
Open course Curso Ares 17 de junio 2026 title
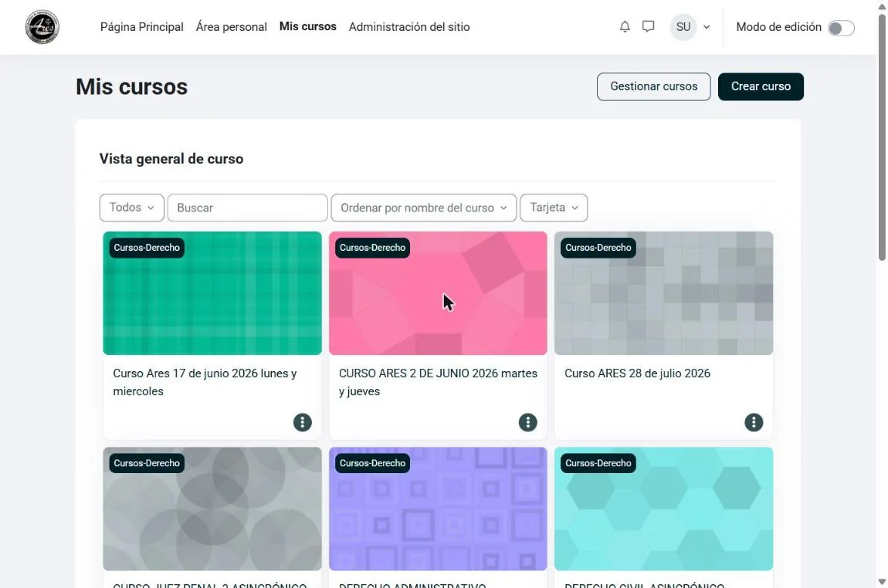tap(205, 382)
